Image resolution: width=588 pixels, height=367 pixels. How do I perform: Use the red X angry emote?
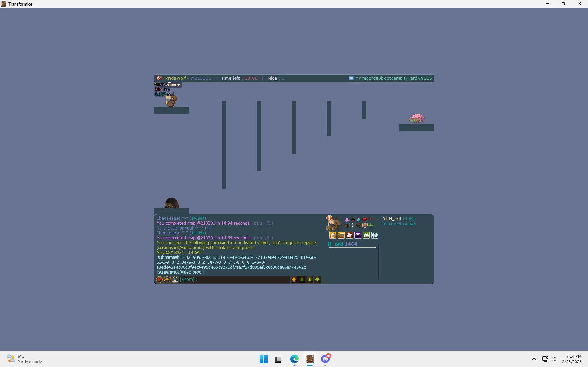click(371, 219)
